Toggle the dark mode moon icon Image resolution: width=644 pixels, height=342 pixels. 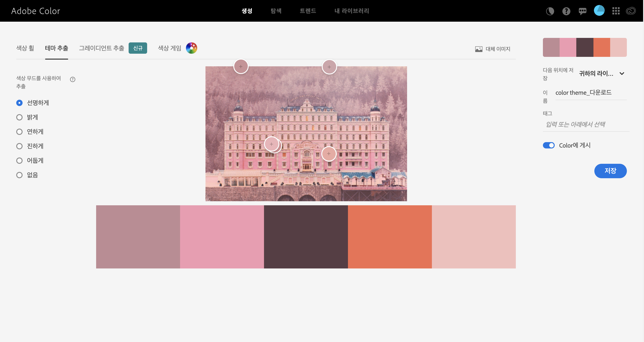tap(550, 11)
